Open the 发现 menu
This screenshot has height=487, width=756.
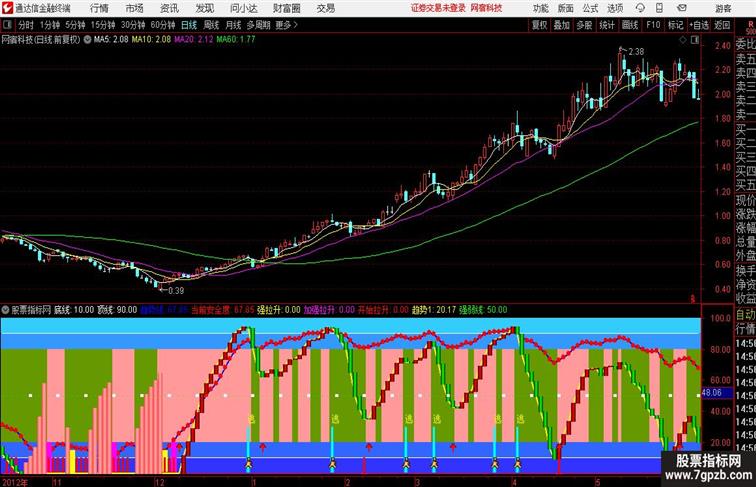(204, 8)
